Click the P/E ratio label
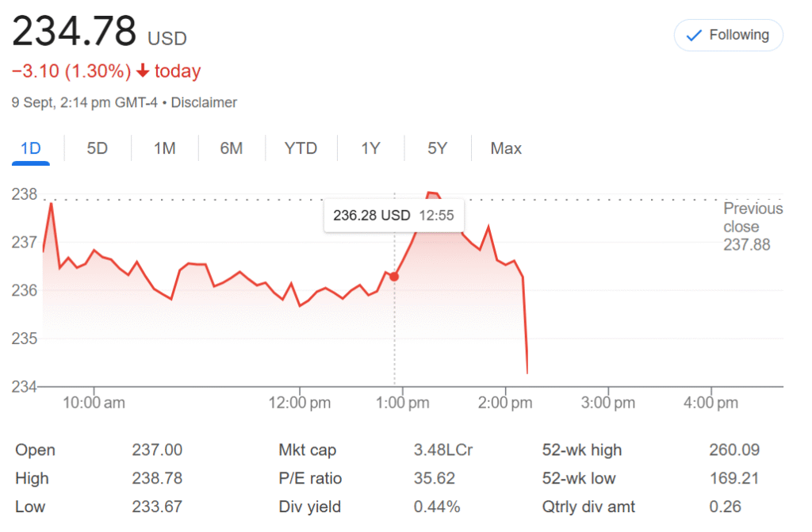The height and width of the screenshot is (532, 812). pyautogui.click(x=310, y=478)
